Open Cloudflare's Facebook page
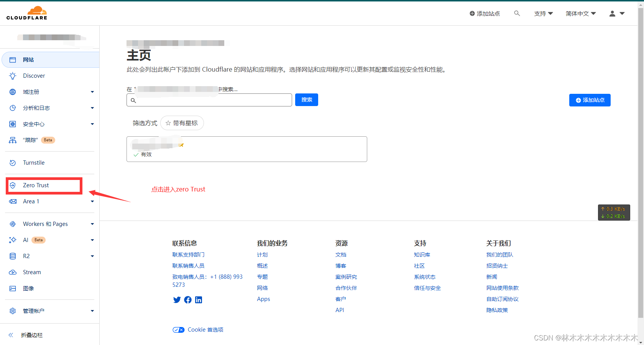Viewport: 644px width, 345px height. coord(188,300)
